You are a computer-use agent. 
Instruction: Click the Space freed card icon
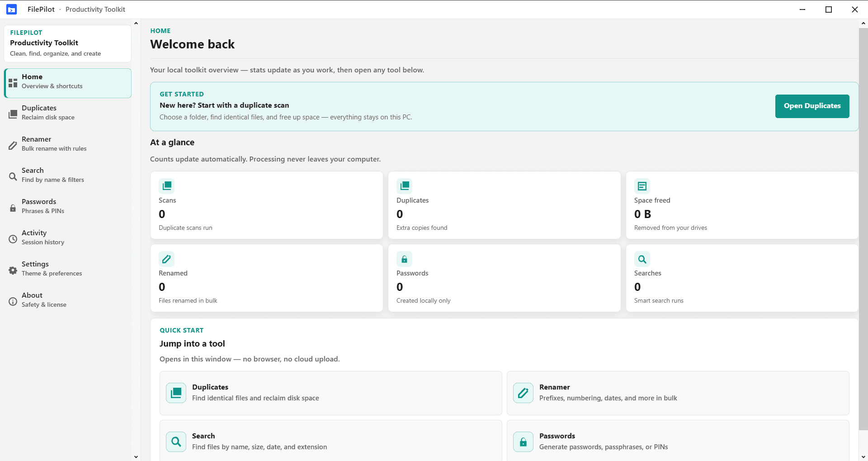pos(642,186)
